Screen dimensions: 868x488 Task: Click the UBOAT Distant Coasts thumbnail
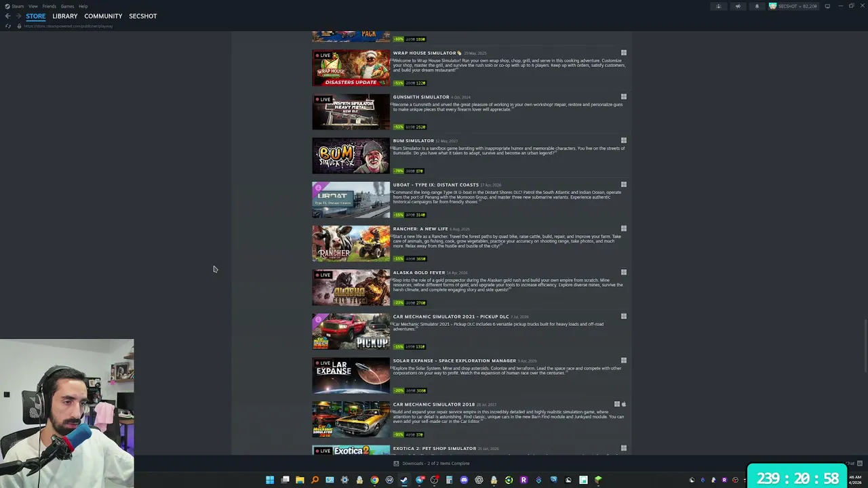[x=351, y=200]
